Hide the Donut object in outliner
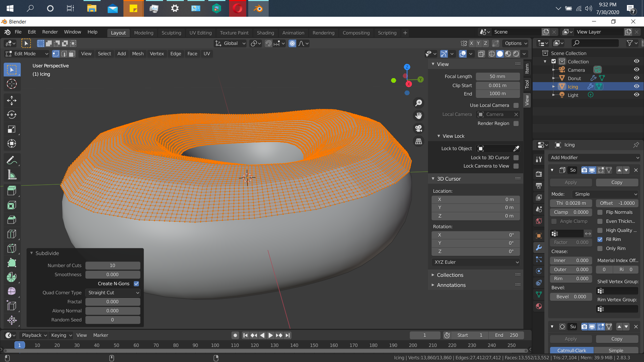Viewport: 644px width, 362px height. pyautogui.click(x=636, y=78)
